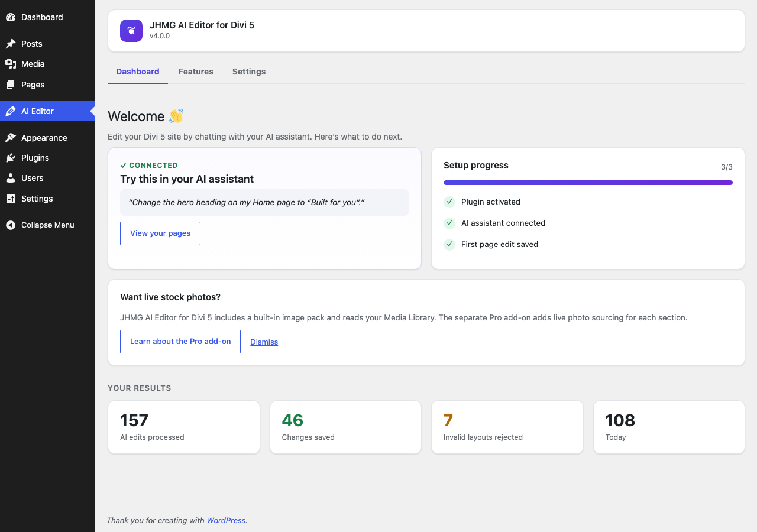Open the Features tab
The image size is (757, 532).
(196, 72)
